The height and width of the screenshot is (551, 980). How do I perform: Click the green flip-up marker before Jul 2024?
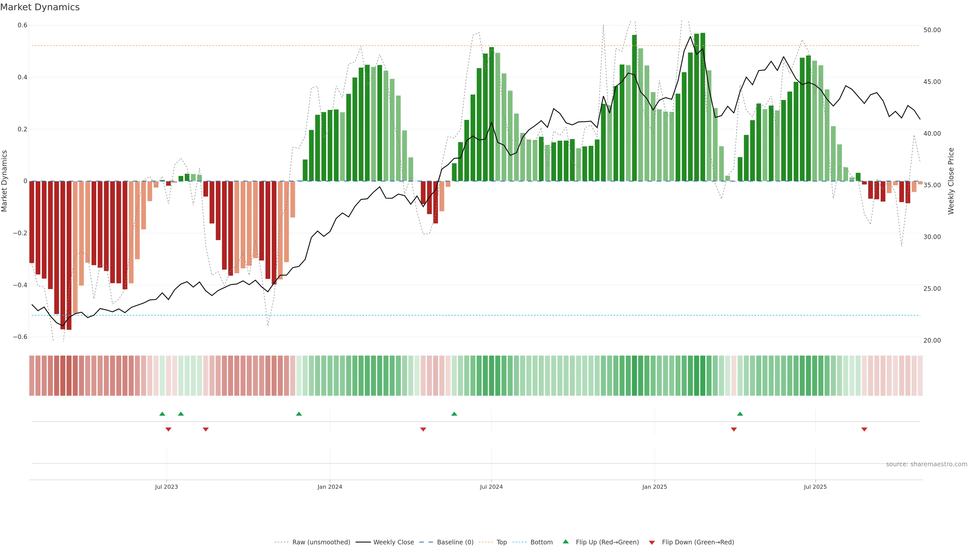[x=454, y=414]
